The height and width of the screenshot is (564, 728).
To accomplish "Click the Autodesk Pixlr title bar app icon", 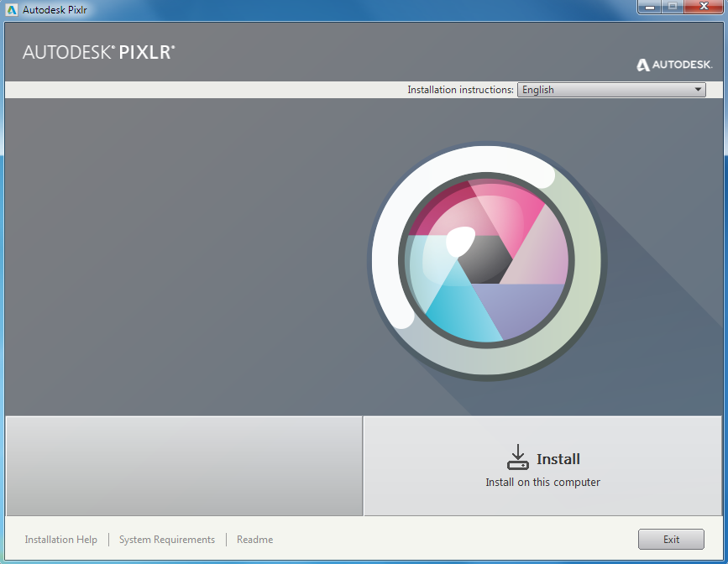I will click(x=11, y=8).
